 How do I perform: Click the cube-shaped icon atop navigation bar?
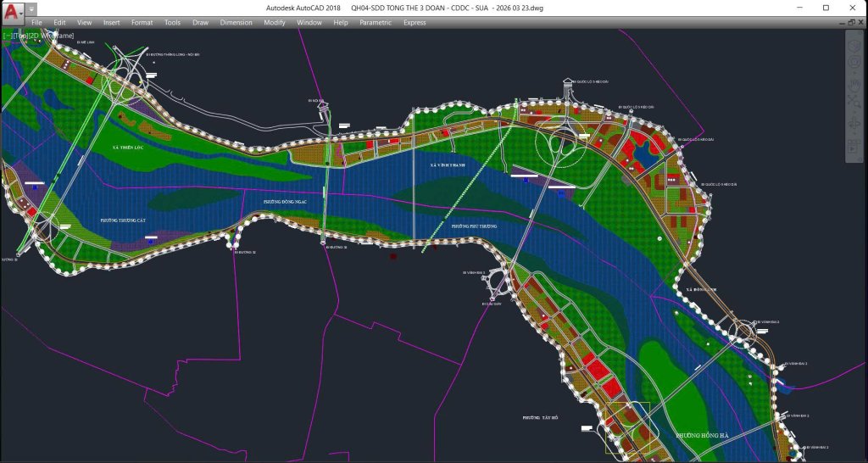(854, 45)
